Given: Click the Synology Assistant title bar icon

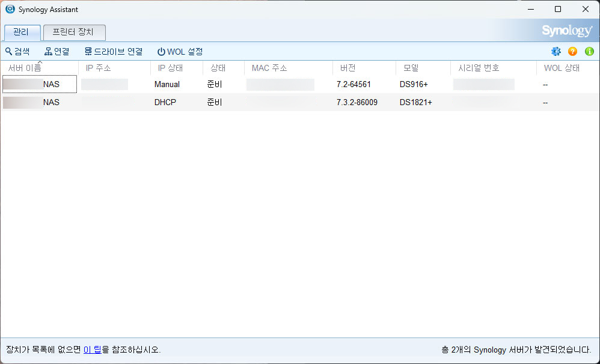Looking at the screenshot, I should [10, 9].
